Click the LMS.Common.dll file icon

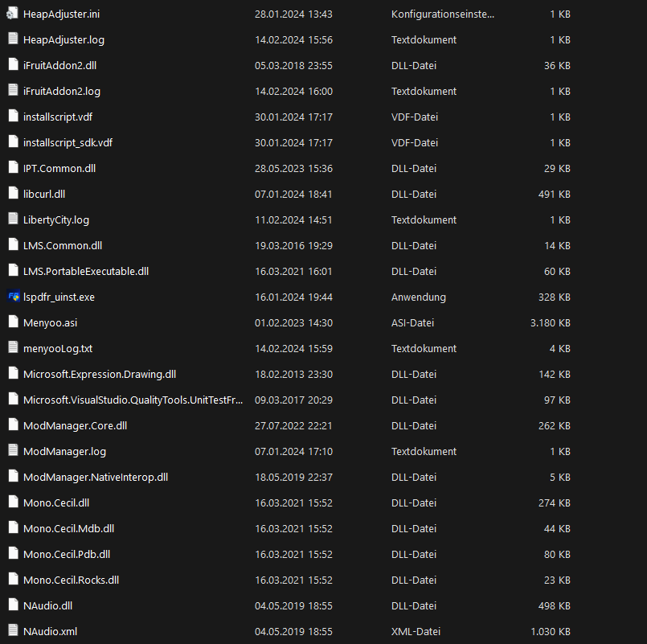click(13, 244)
